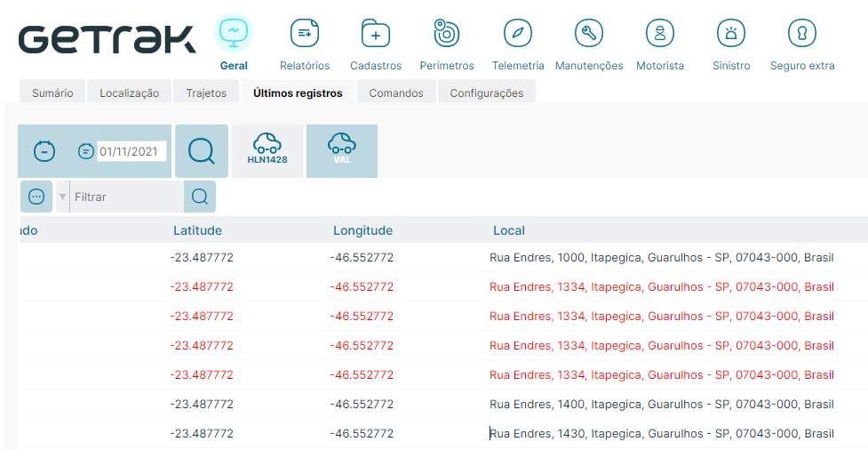Click longitude in Rua Endres, 1430 row
Viewport: 868px width, 450px height.
coord(362,433)
